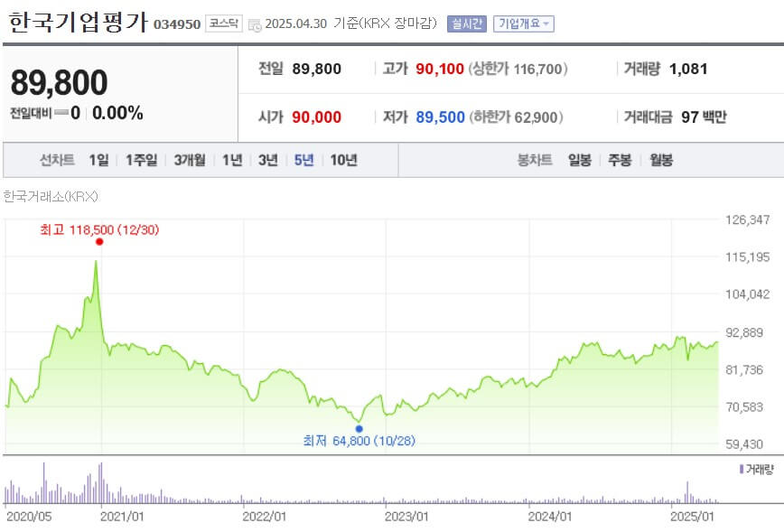Click the small chart icon before the date
This screenshot has height=532, width=784.
click(256, 24)
